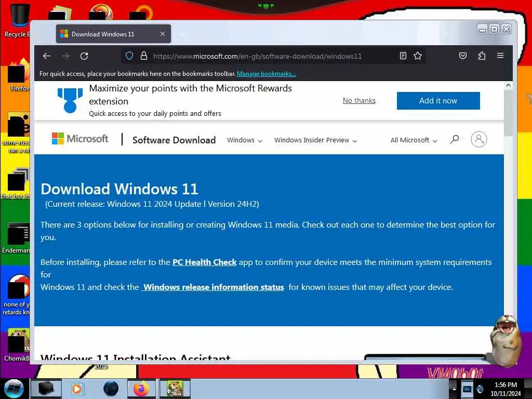Reload the page with the refresh icon
Image resolution: width=532 pixels, height=399 pixels.
(84, 56)
